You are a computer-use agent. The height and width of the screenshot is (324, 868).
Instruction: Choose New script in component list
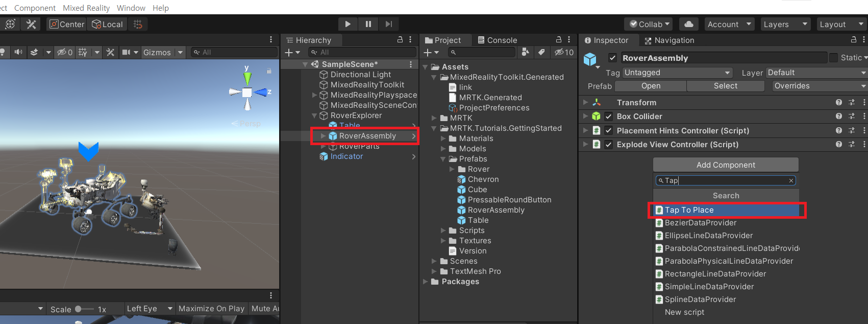pos(684,312)
